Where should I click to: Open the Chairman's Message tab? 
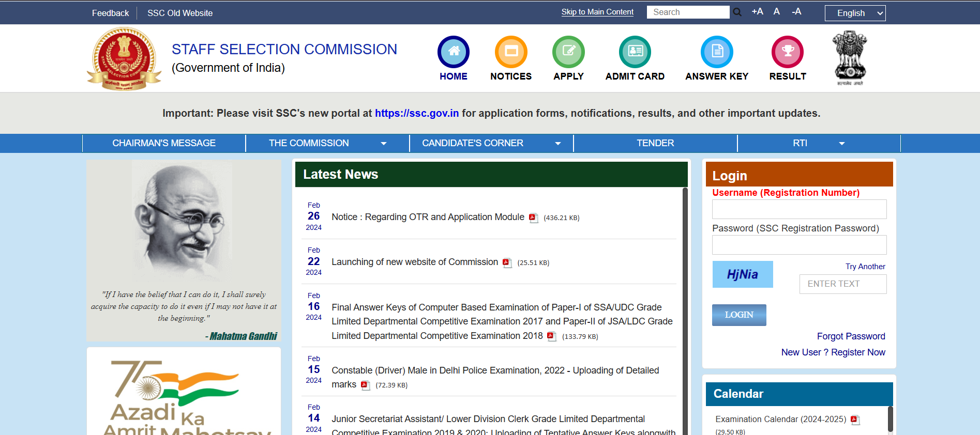(x=164, y=143)
